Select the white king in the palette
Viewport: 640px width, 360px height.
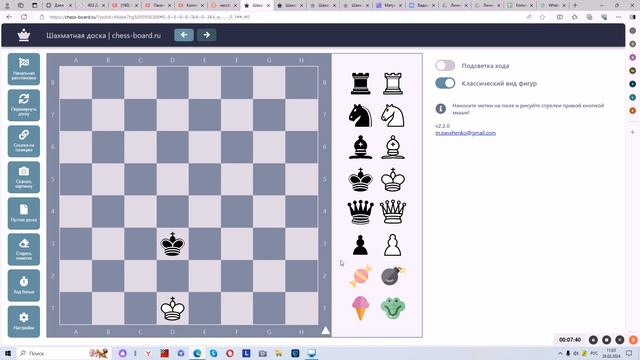pyautogui.click(x=393, y=180)
